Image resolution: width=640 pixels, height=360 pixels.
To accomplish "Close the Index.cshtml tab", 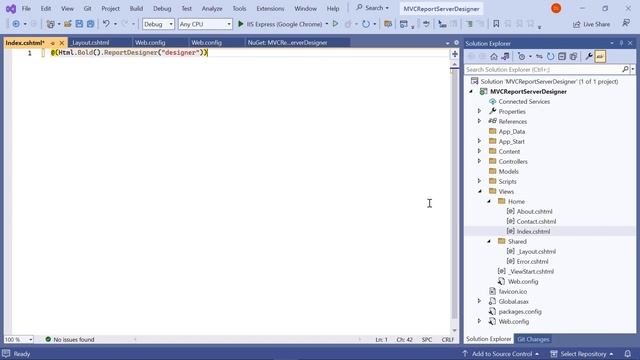I will pyautogui.click(x=62, y=43).
